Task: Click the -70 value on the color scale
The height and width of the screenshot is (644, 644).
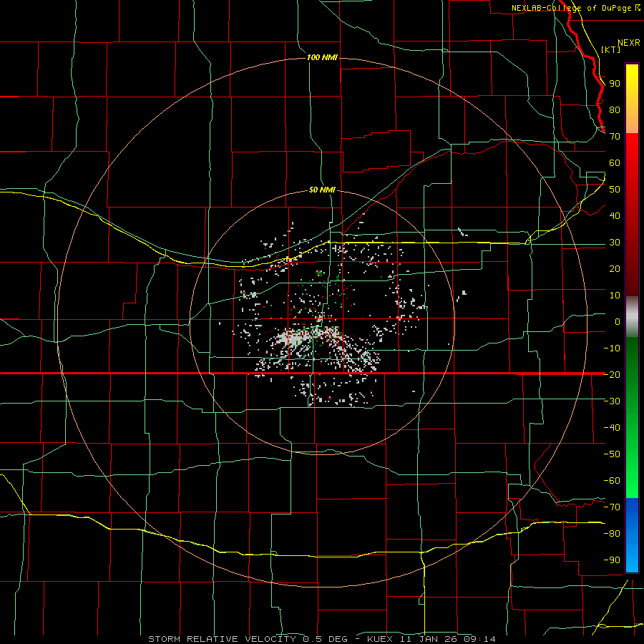Action: pyautogui.click(x=612, y=507)
